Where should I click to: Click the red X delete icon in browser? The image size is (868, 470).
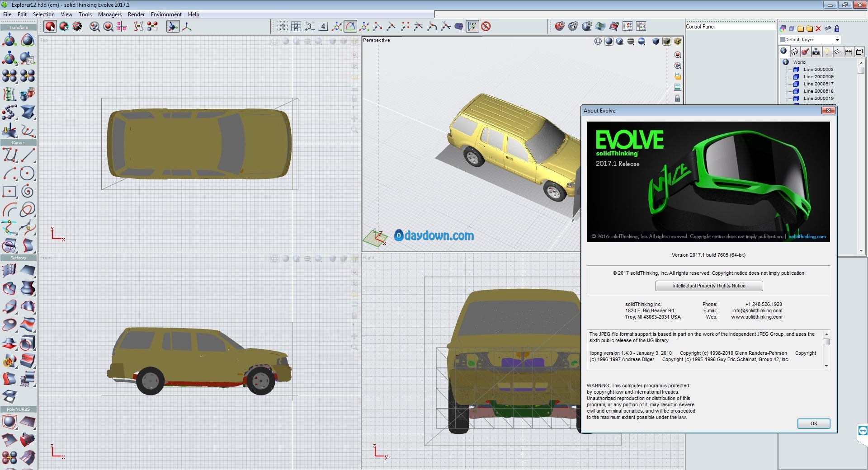818,28
